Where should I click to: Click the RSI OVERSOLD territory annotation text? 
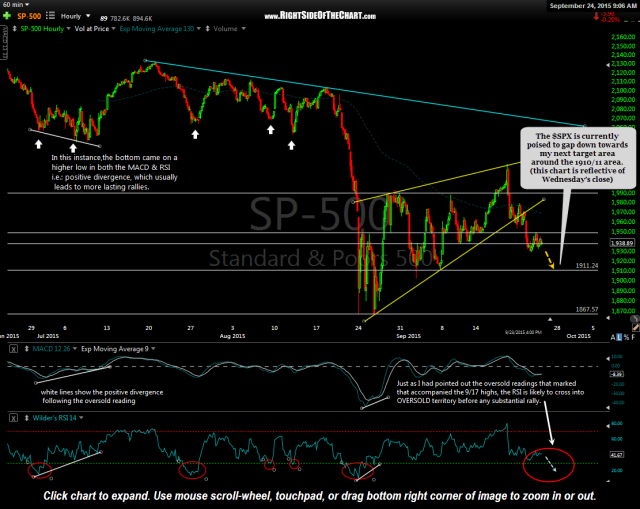490,392
